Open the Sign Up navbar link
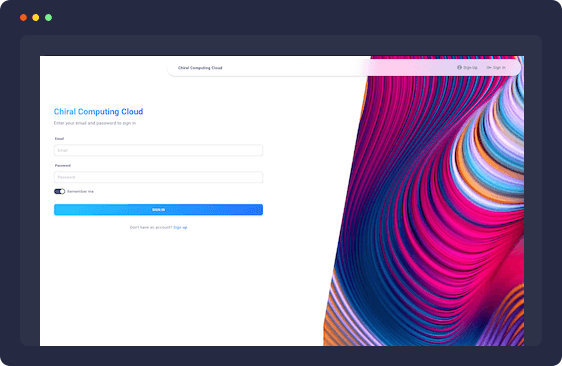Screen dimensions: 562x366 point(467,67)
